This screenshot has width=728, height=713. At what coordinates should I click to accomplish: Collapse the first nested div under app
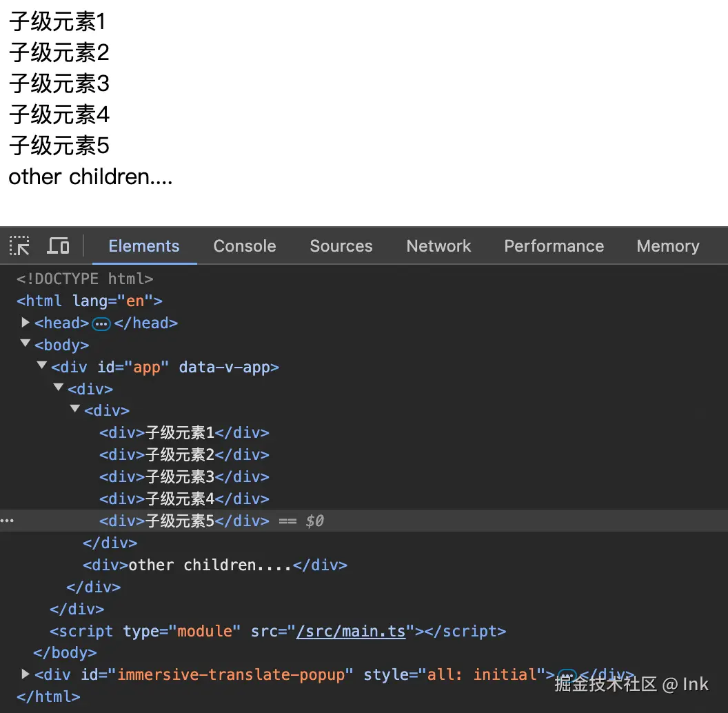(59, 387)
